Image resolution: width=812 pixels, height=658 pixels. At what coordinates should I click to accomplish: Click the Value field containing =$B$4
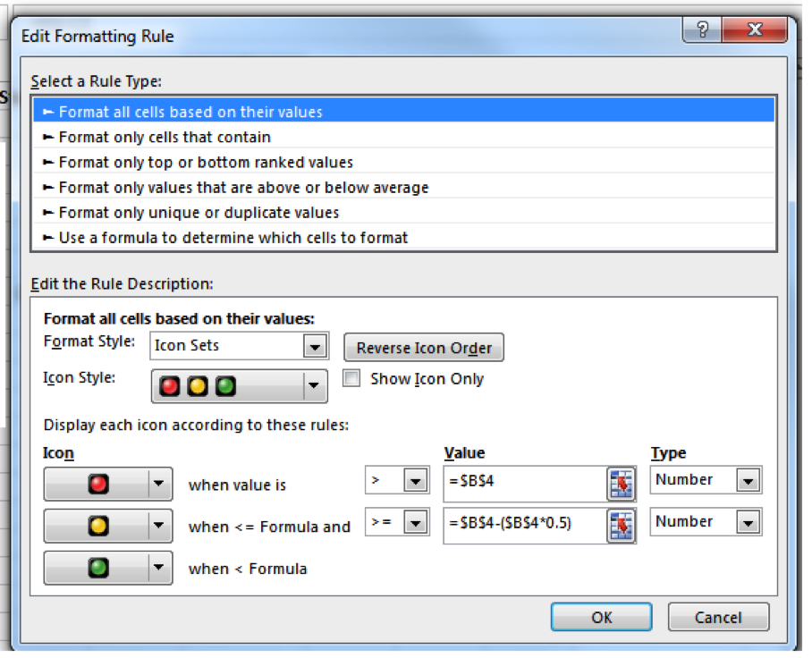523,484
